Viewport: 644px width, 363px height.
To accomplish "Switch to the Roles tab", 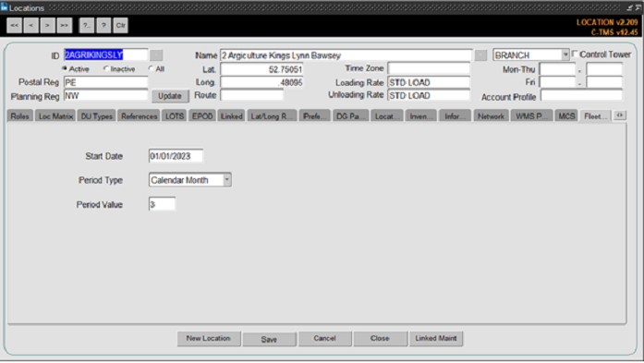I will pos(19,116).
